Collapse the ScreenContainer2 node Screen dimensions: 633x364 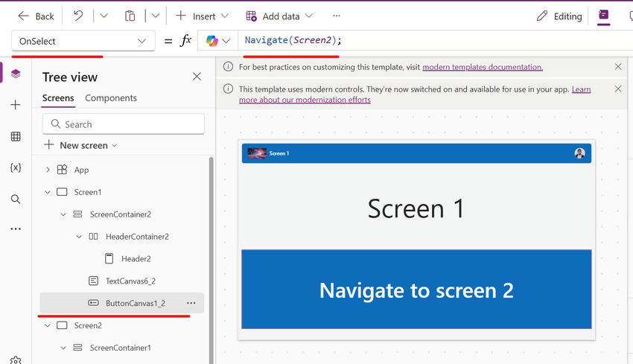(x=63, y=214)
